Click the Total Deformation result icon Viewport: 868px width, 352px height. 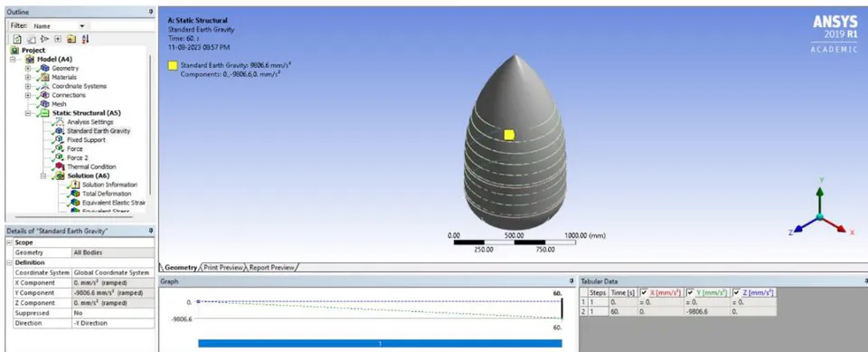pyautogui.click(x=74, y=194)
